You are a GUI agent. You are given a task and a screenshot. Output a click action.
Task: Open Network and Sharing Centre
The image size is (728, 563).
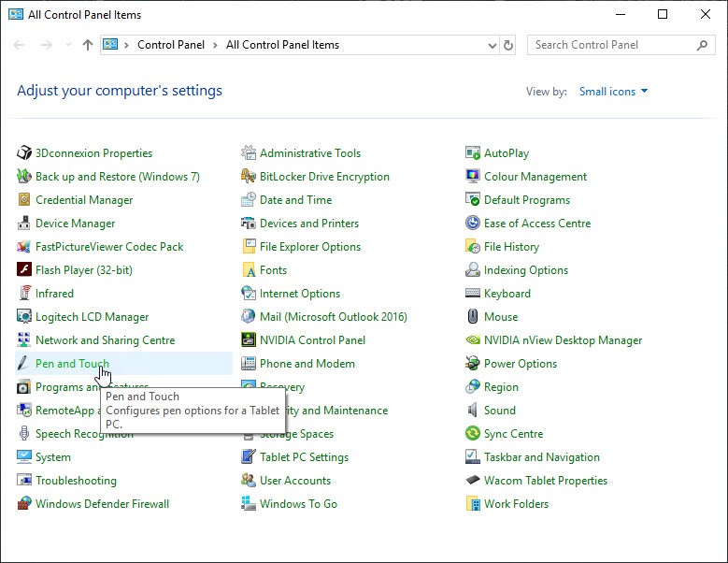tap(105, 340)
